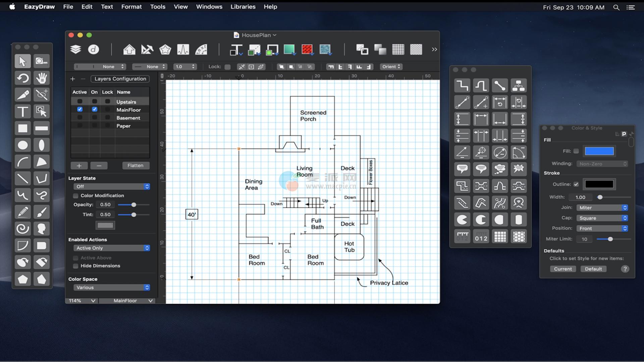Enable the Color Modification checkbox
The image size is (644, 362).
click(x=76, y=196)
